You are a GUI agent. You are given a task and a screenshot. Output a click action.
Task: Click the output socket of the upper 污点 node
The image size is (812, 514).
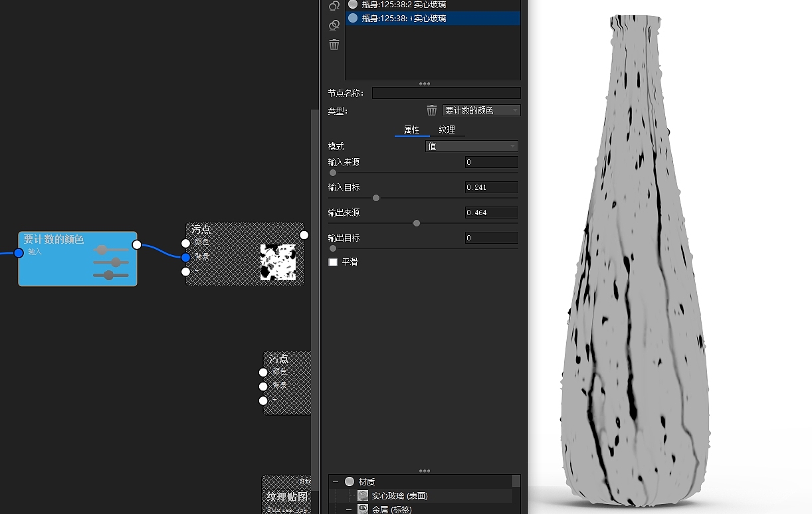(304, 235)
